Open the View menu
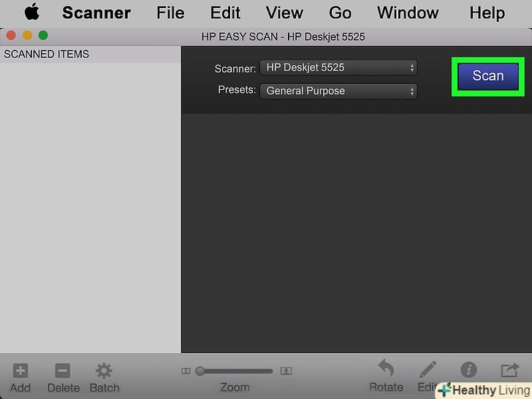 (x=284, y=13)
